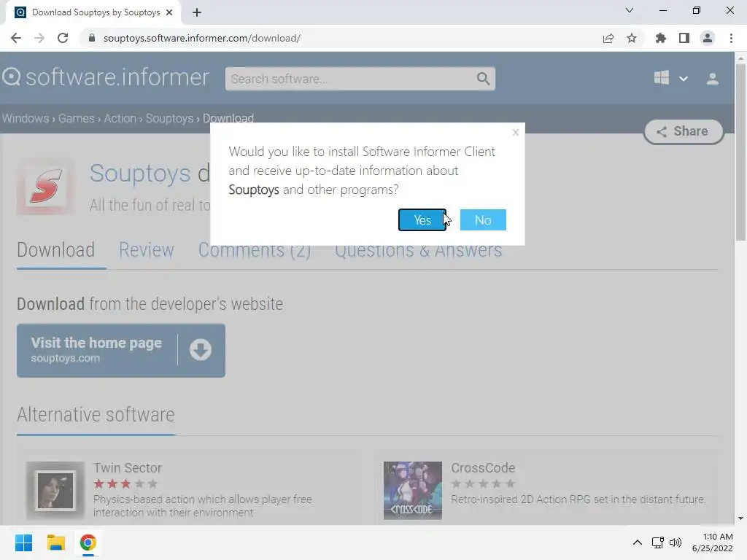Decline the install with the No button
Viewport: 747px width, 560px height.
483,219
